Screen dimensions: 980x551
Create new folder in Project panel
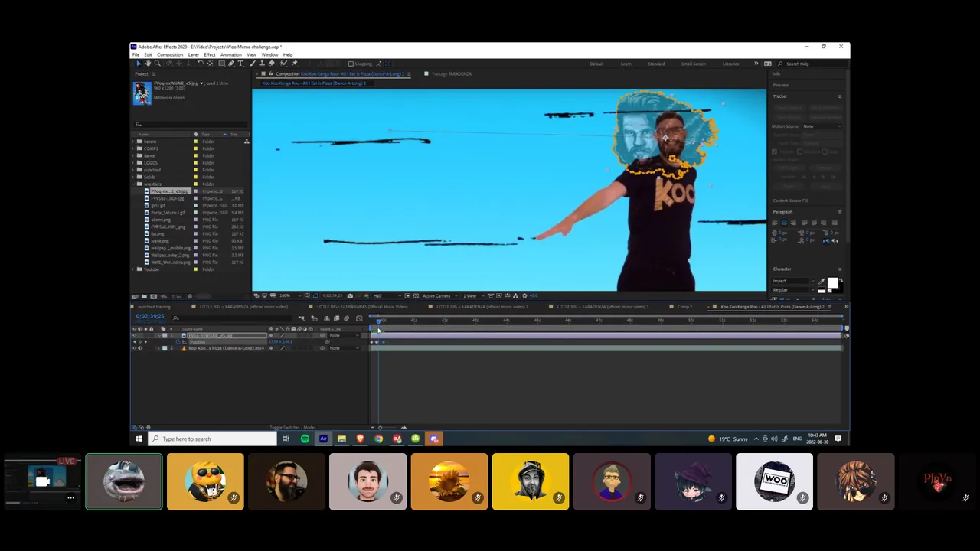[x=144, y=296]
